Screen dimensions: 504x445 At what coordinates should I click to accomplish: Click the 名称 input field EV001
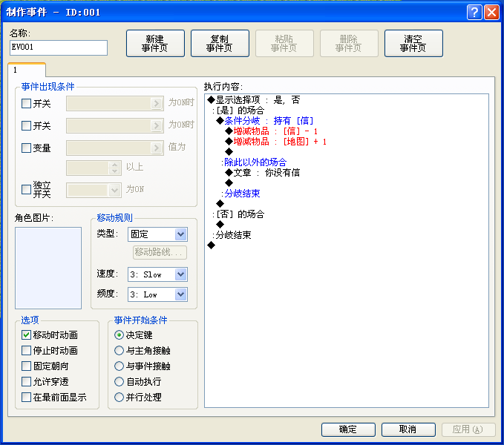59,48
